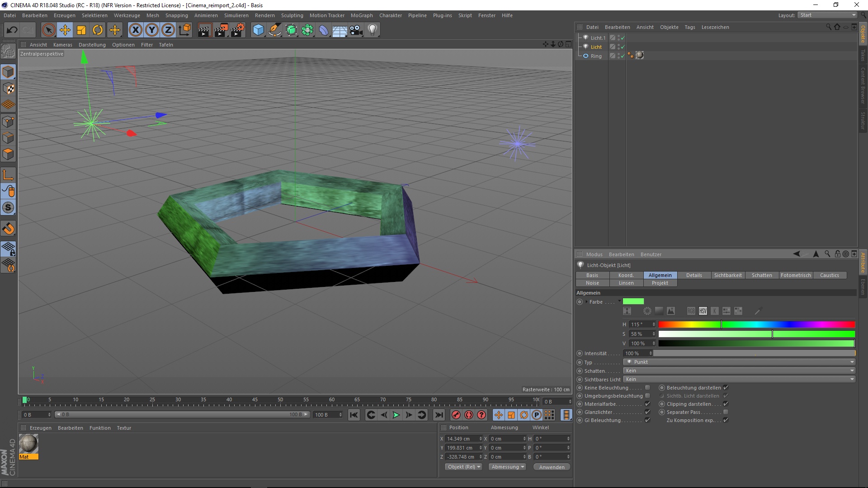Click the X position input field
This screenshot has width=868, height=488.
pyautogui.click(x=463, y=439)
